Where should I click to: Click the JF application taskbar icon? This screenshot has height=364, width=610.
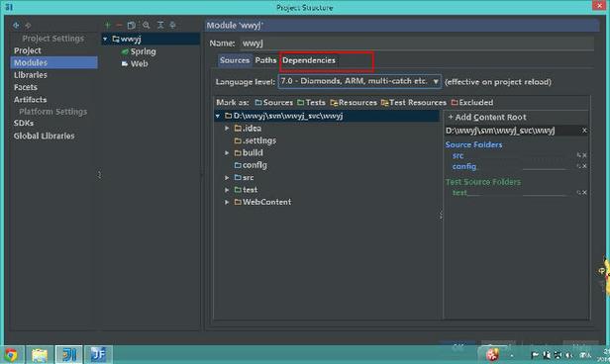click(x=98, y=355)
